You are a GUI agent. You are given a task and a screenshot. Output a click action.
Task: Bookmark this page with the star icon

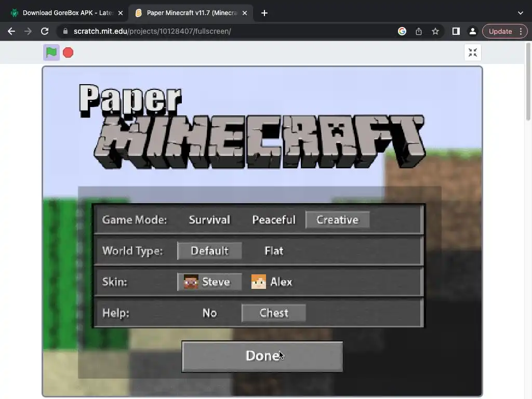[x=435, y=31]
